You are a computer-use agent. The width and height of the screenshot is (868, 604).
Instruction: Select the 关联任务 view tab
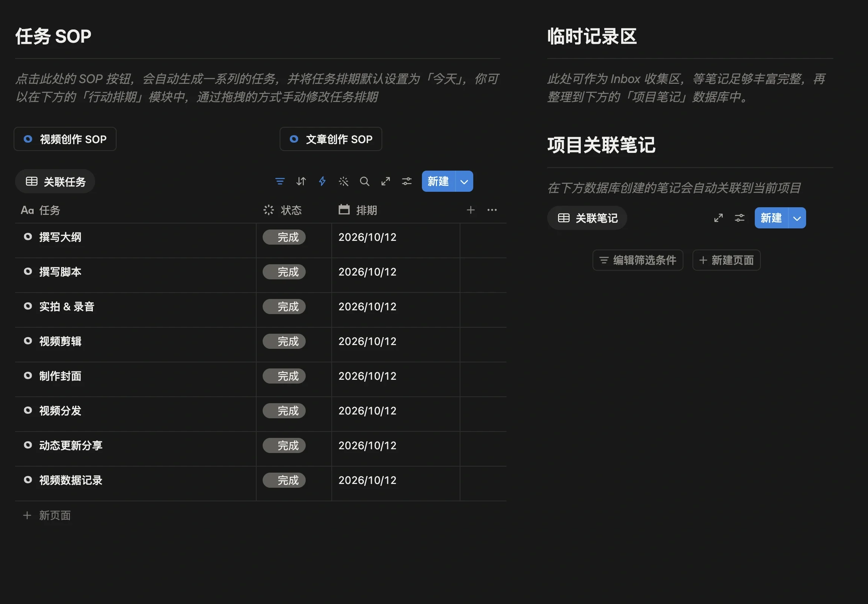click(55, 182)
